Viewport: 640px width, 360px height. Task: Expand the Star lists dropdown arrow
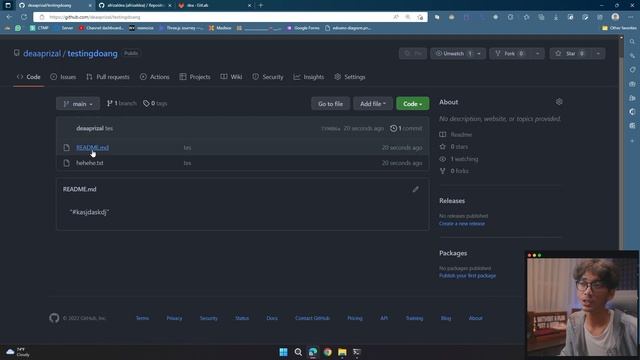[598, 53]
